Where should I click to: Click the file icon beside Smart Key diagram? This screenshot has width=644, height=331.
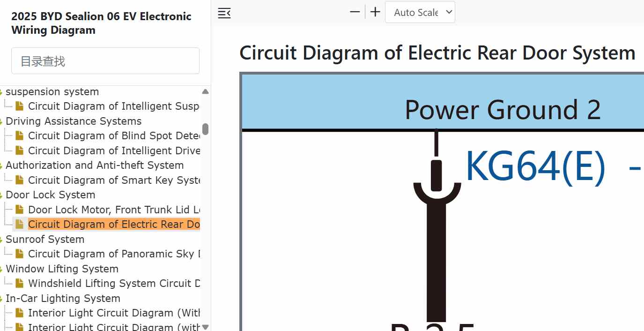coord(19,180)
